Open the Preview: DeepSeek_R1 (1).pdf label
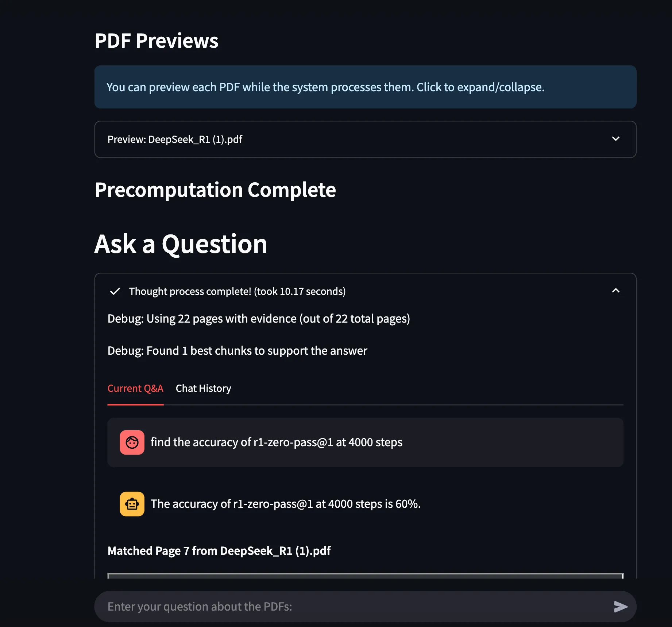Viewport: 672px width, 627px height. point(175,139)
